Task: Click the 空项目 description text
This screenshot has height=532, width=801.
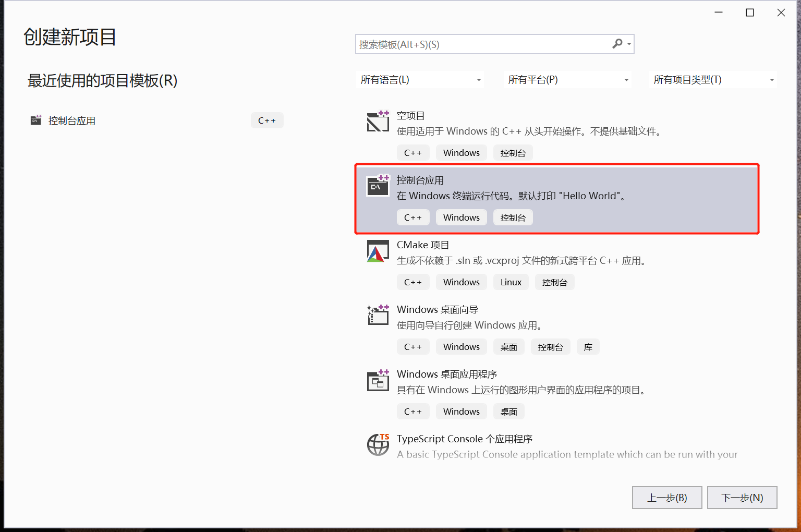Action: click(x=530, y=131)
